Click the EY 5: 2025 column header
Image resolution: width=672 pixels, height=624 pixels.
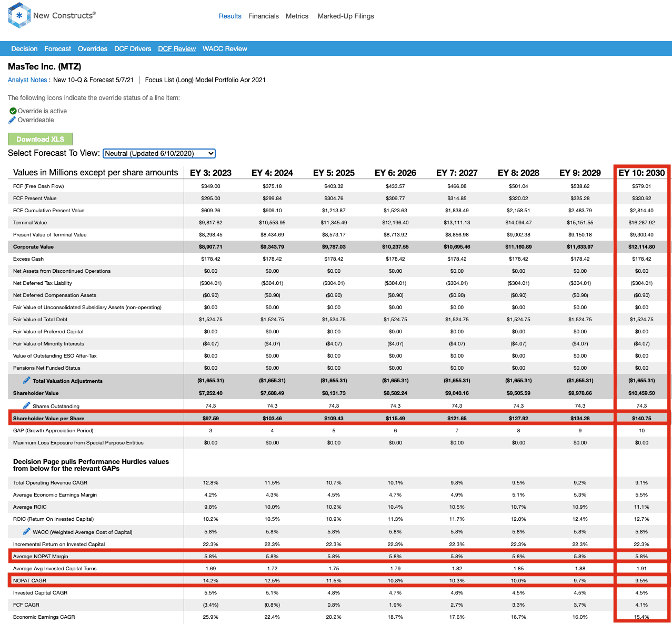(x=334, y=173)
